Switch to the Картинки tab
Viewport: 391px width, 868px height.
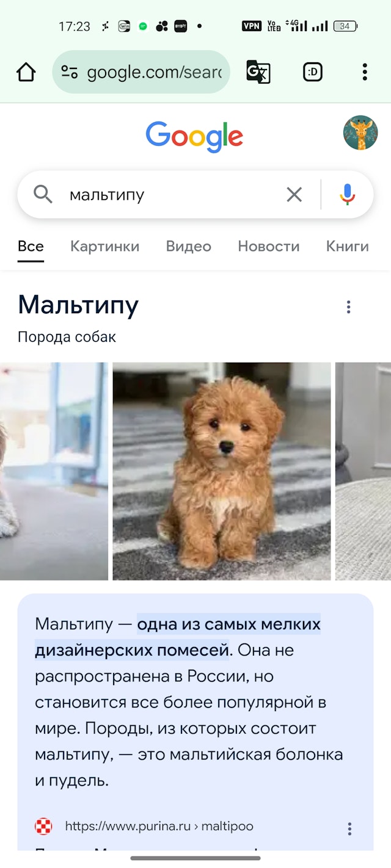[x=105, y=247]
